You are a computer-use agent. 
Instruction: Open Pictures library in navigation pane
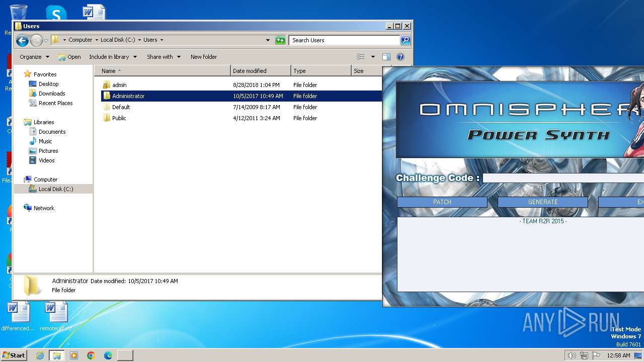point(48,151)
